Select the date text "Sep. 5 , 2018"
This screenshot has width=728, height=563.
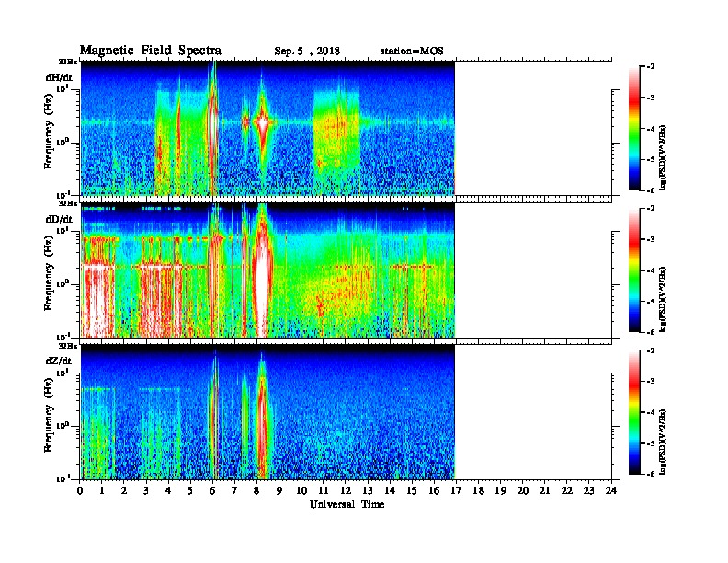(307, 52)
